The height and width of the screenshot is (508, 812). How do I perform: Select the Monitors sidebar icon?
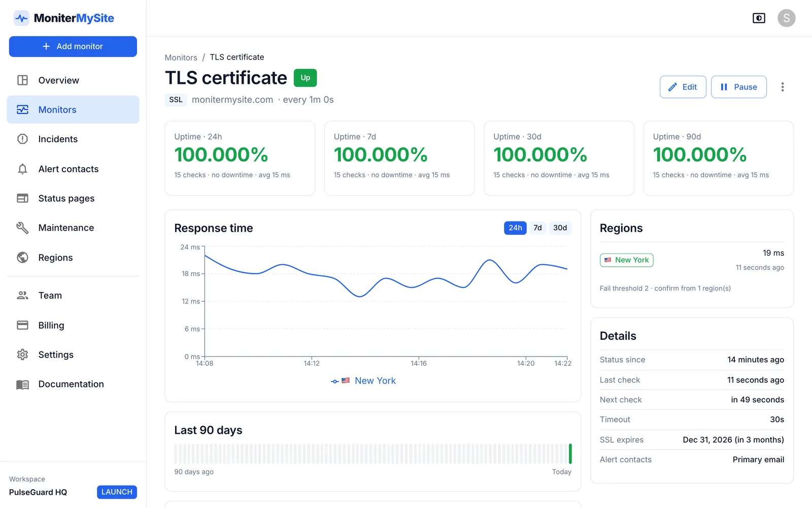22,110
